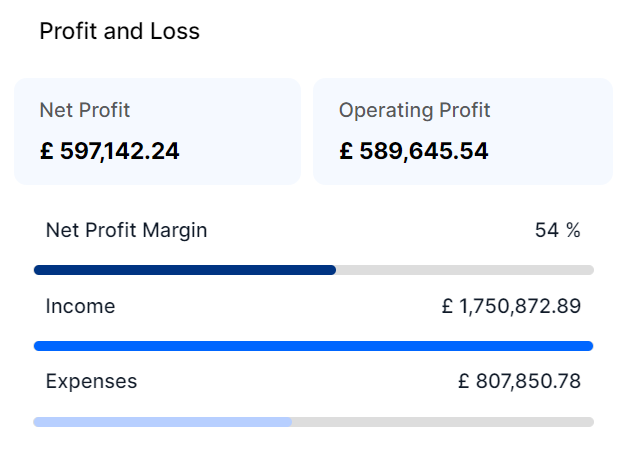
Task: Click the light blue Expenses bar fill
Action: coord(162,422)
